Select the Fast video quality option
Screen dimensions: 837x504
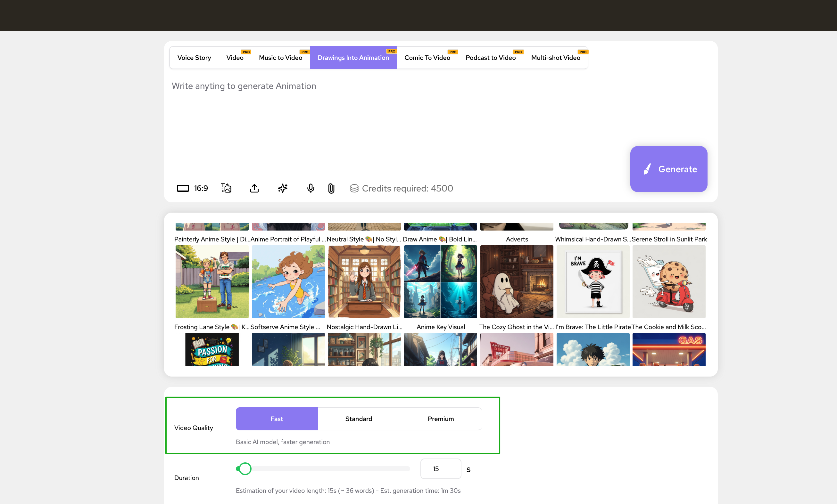(277, 419)
